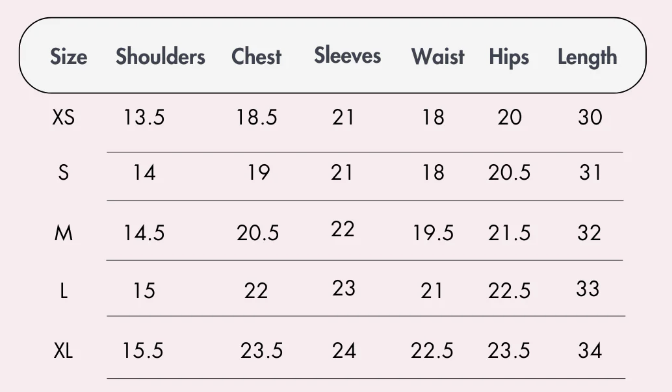
Task: Click the Chest column header
Action: pos(256,57)
